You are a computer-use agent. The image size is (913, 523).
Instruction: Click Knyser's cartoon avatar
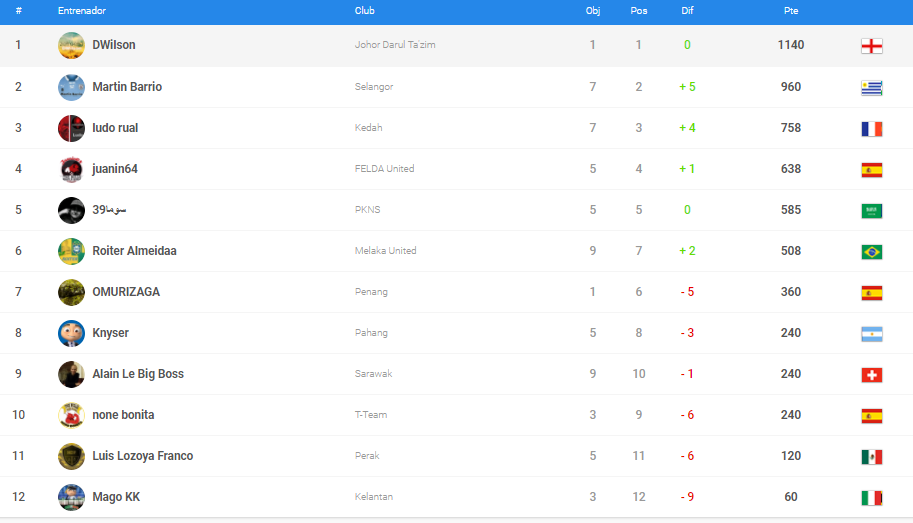coord(71,333)
